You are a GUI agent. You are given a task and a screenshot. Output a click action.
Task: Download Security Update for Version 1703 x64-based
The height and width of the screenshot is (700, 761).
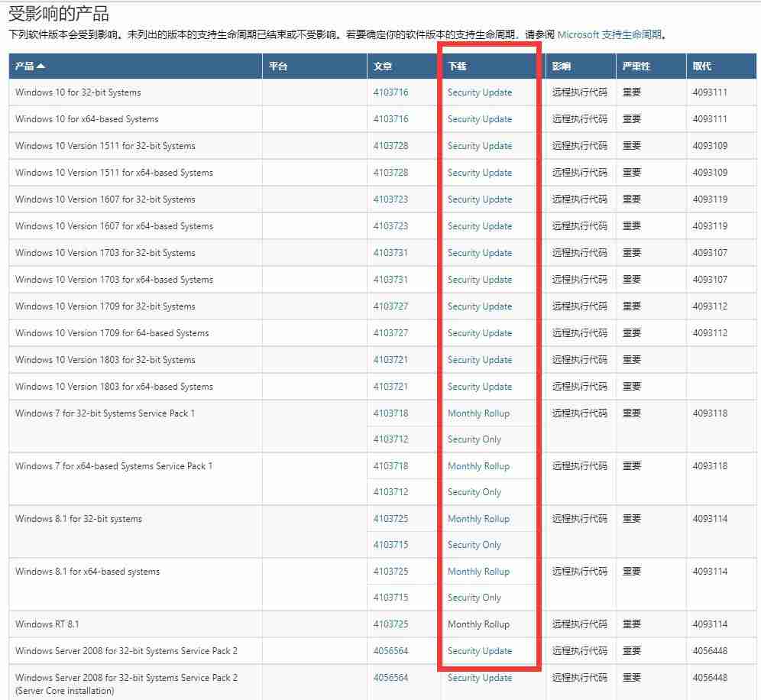pos(480,279)
